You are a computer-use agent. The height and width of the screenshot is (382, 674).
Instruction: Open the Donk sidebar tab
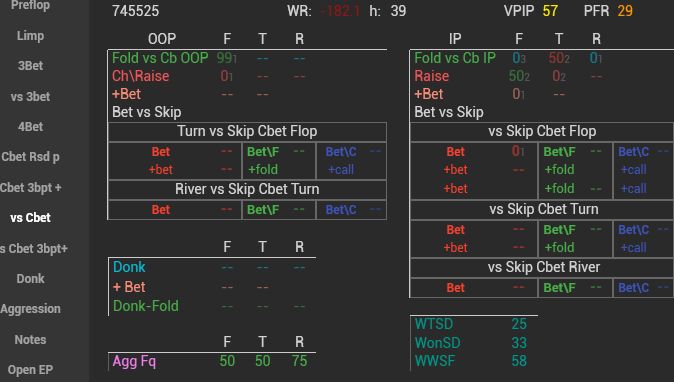[30, 278]
